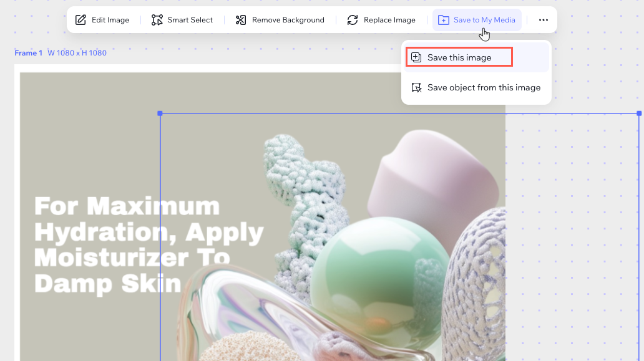Click the framed-plus icon next to Save this image
644x361 pixels.
click(416, 56)
